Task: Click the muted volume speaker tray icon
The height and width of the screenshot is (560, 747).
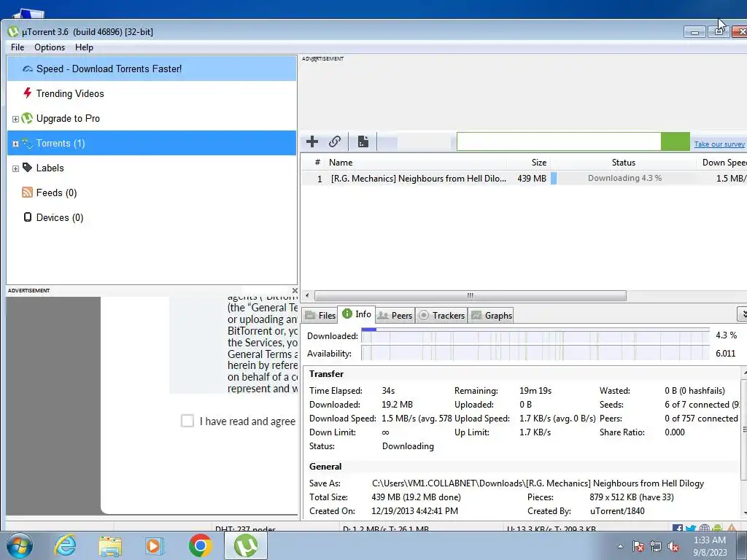Action: [x=673, y=546]
